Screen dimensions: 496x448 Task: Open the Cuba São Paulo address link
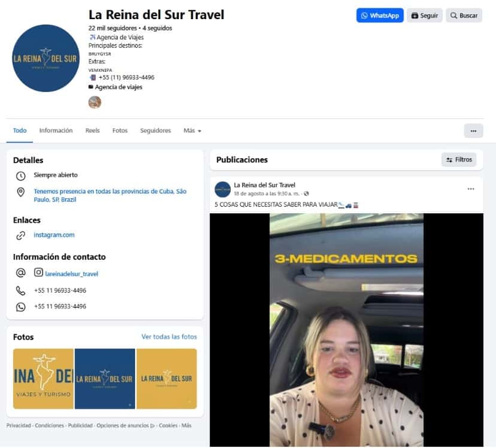click(x=110, y=195)
